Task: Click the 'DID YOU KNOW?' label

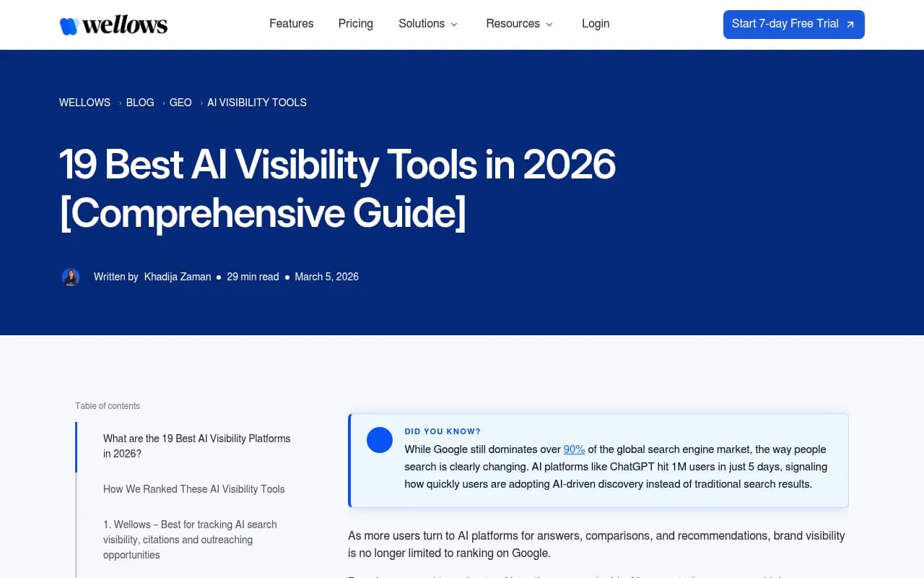Action: (443, 431)
